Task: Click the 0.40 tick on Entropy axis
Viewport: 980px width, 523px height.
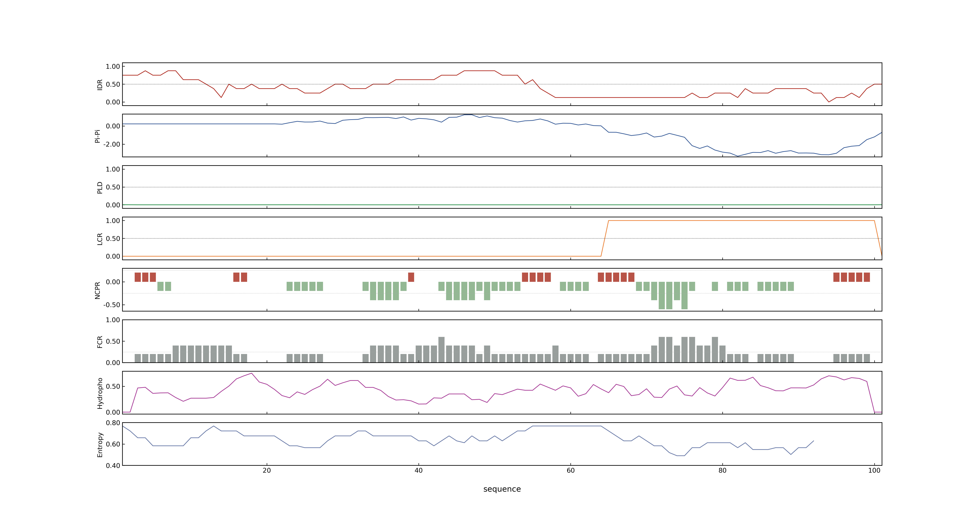Action: coord(113,466)
